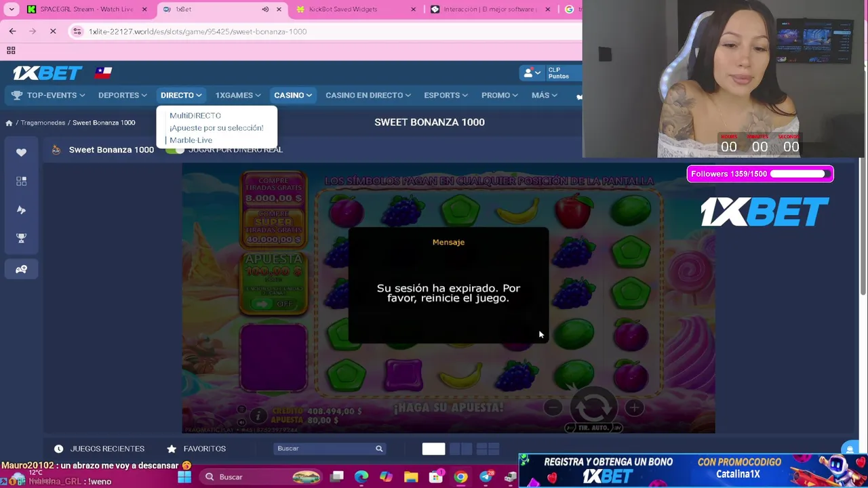Click the Windows taskbar Buscar search box
Image resolution: width=868 pixels, height=488 pixels.
click(261, 477)
